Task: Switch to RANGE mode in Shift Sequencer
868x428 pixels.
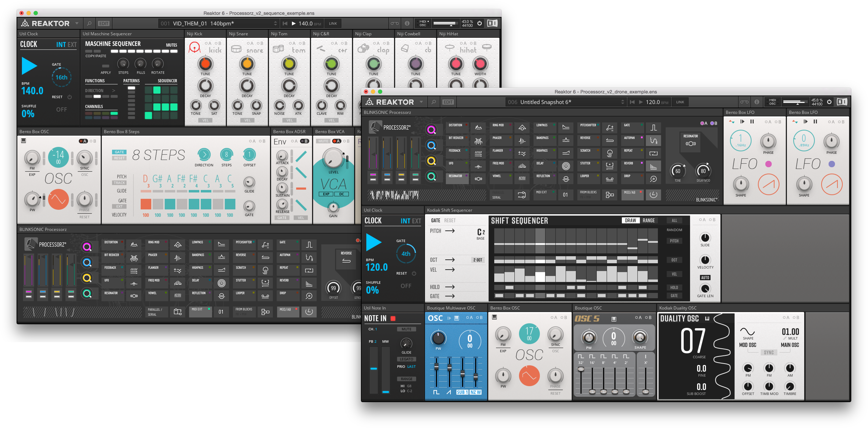Action: tap(649, 220)
